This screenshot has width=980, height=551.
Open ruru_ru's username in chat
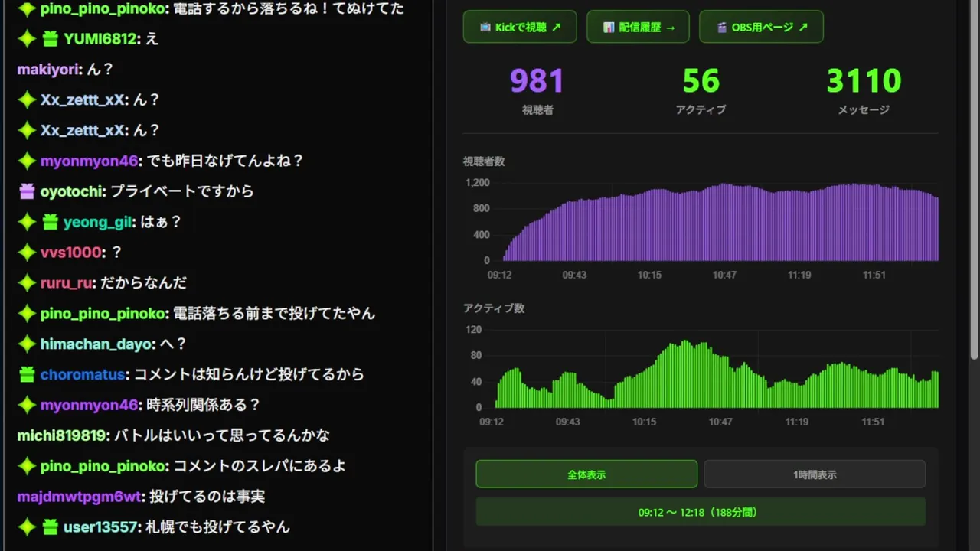(66, 283)
